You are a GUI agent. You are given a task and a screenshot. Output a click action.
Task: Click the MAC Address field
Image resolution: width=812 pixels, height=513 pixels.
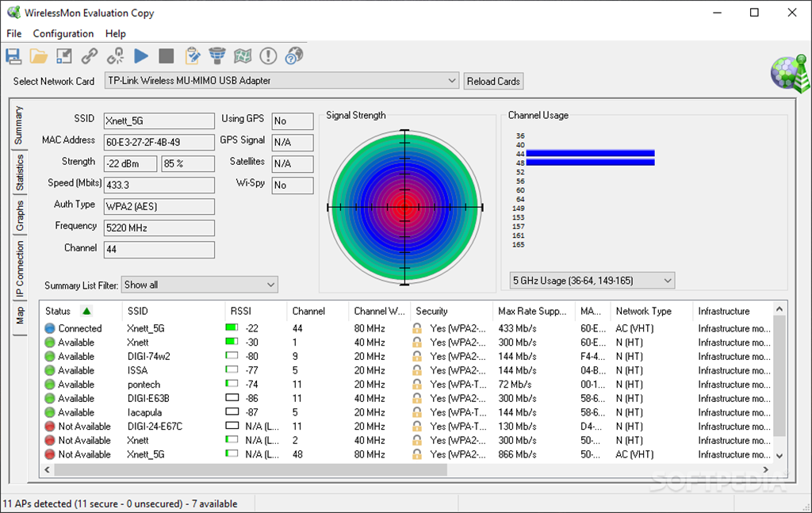pos(159,143)
